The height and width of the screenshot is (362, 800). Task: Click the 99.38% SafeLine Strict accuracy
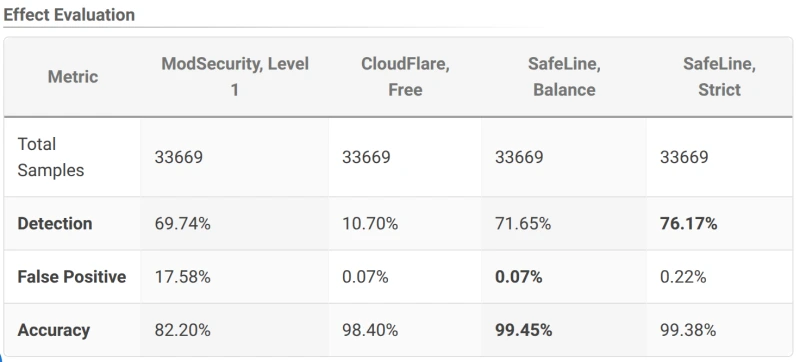pyautogui.click(x=688, y=330)
